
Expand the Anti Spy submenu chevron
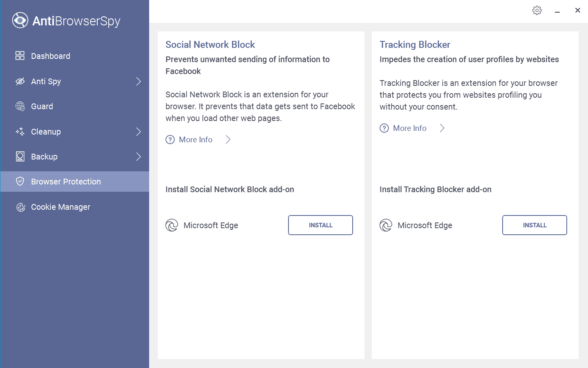click(x=139, y=81)
